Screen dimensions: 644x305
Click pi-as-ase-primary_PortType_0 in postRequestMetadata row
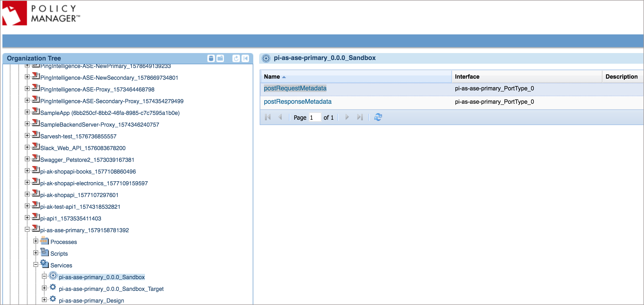click(494, 89)
